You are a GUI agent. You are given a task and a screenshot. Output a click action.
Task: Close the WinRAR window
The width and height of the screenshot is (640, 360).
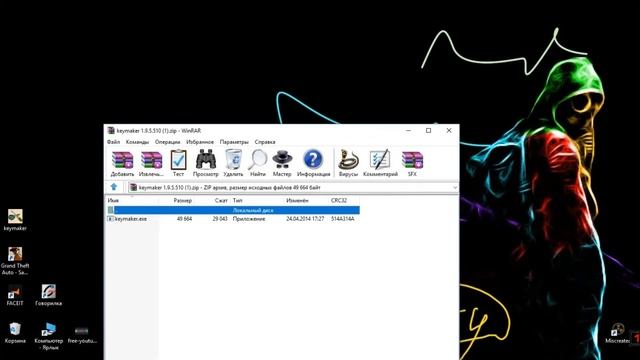pos(449,131)
